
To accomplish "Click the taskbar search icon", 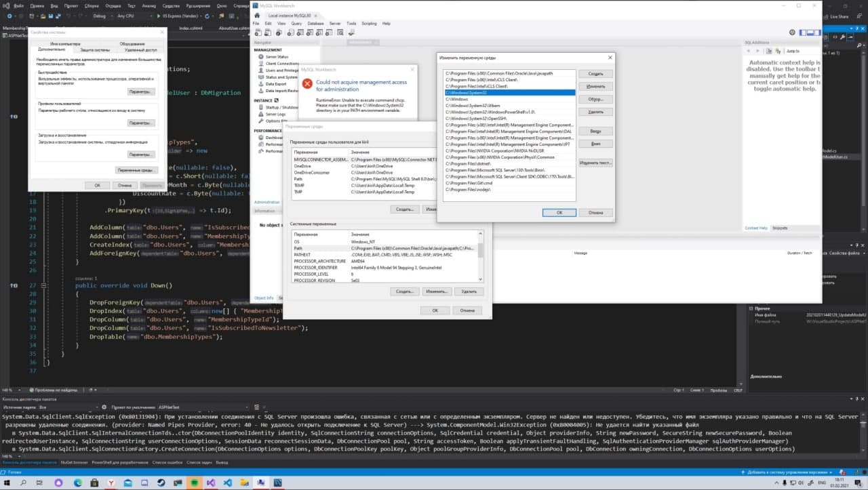I will pos(23,483).
